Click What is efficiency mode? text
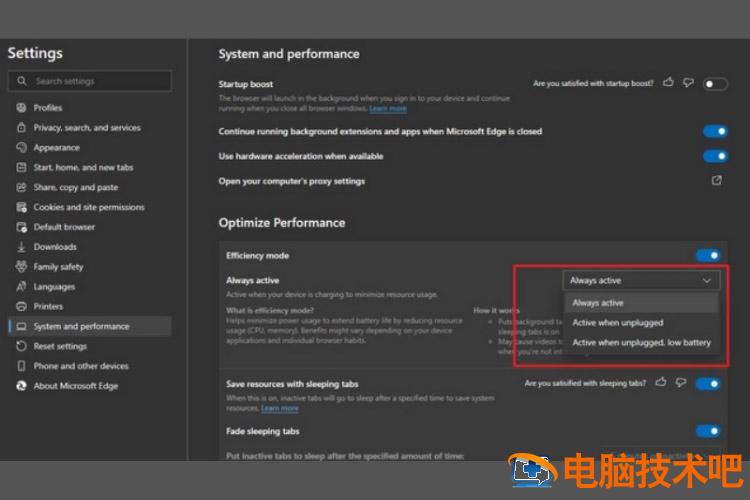 [270, 311]
